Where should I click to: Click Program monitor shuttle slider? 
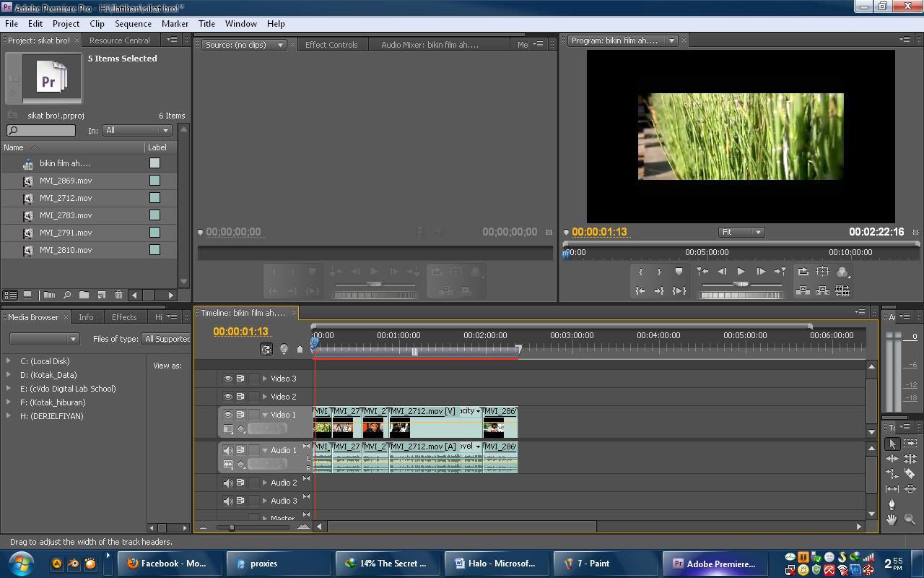[741, 285]
